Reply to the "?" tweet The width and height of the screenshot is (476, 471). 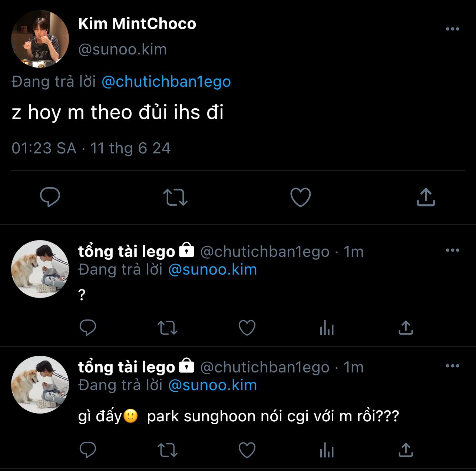click(88, 328)
